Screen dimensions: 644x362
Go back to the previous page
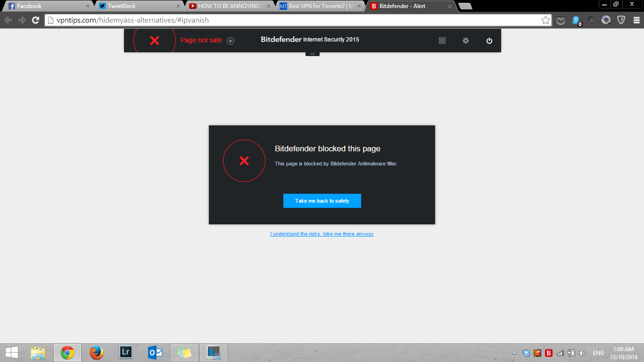click(x=8, y=20)
